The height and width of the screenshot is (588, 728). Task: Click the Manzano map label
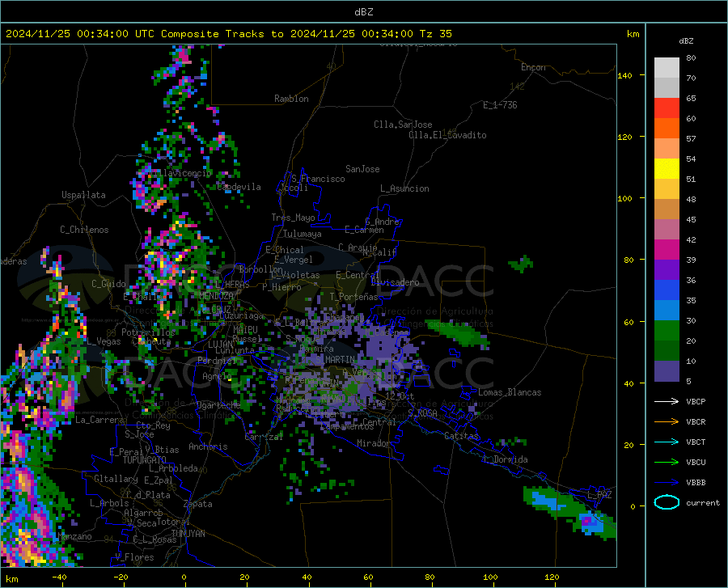point(74,536)
